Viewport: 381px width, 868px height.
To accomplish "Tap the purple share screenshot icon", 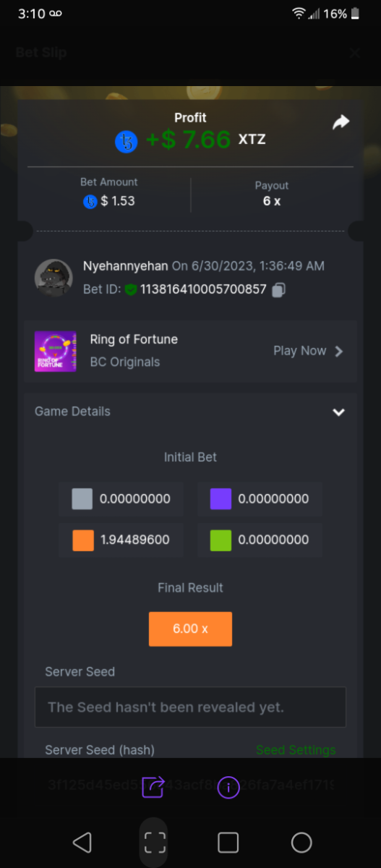I will coord(153,786).
